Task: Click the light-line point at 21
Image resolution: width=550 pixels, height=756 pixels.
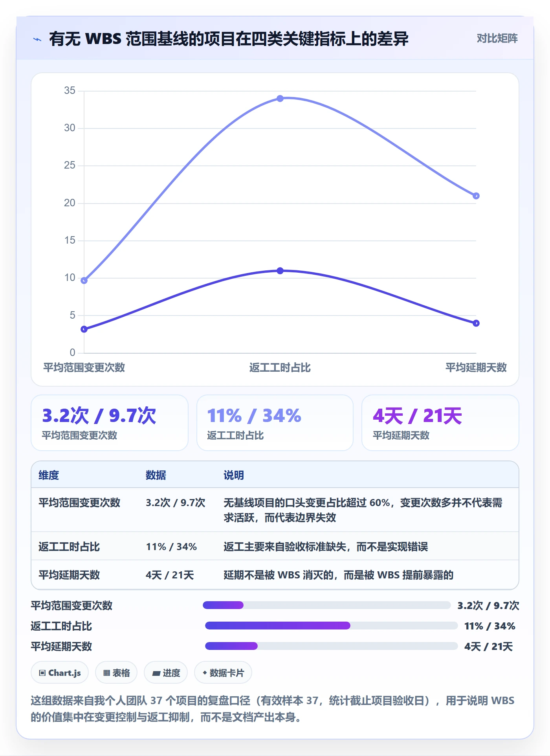Action: pos(476,196)
